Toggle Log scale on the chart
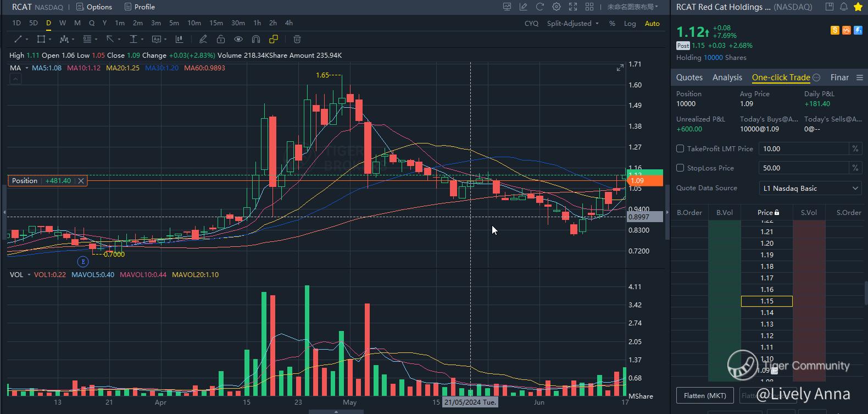The height and width of the screenshot is (414, 868). 630,24
